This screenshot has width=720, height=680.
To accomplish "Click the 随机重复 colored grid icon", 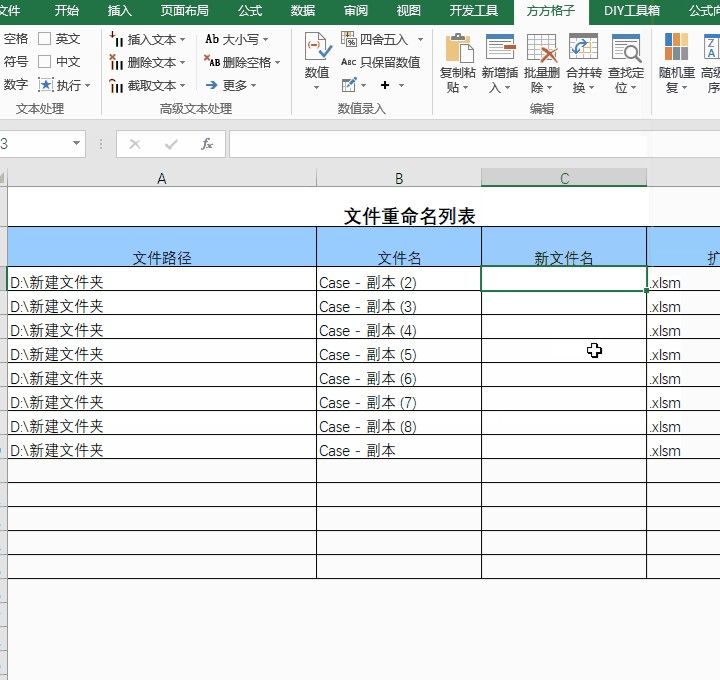I will click(x=676, y=46).
